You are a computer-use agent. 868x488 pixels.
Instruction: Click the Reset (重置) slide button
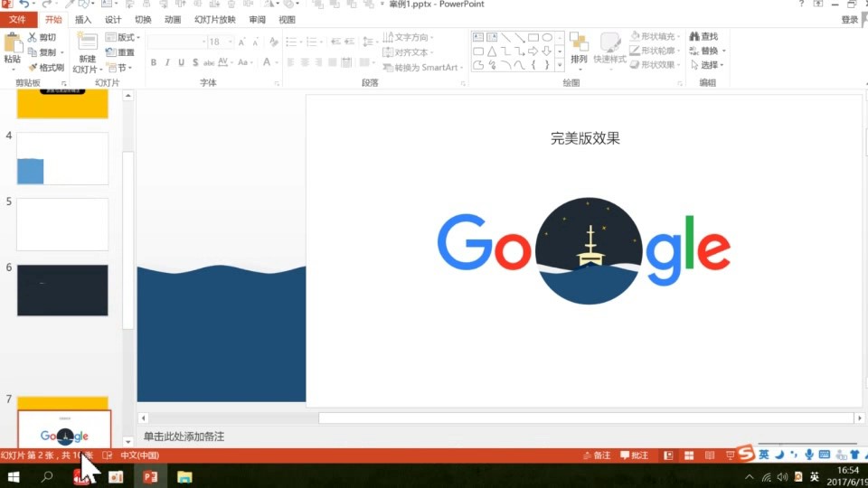point(120,52)
